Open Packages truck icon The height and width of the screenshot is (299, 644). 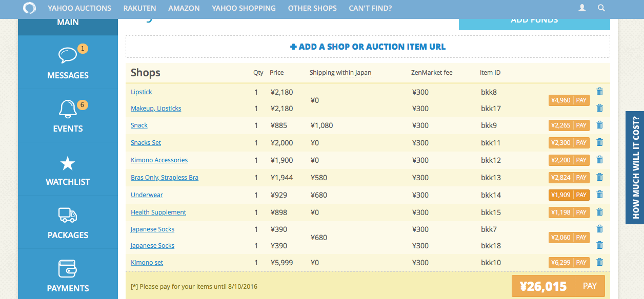pos(68,215)
